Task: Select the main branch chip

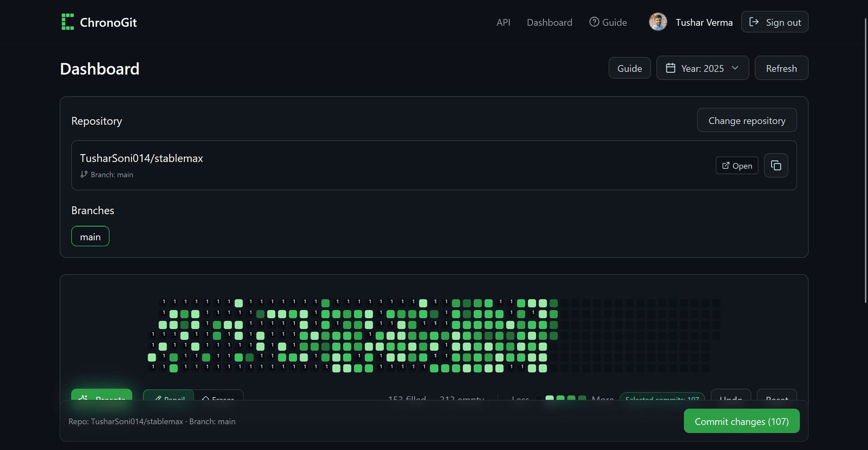Action: point(90,236)
